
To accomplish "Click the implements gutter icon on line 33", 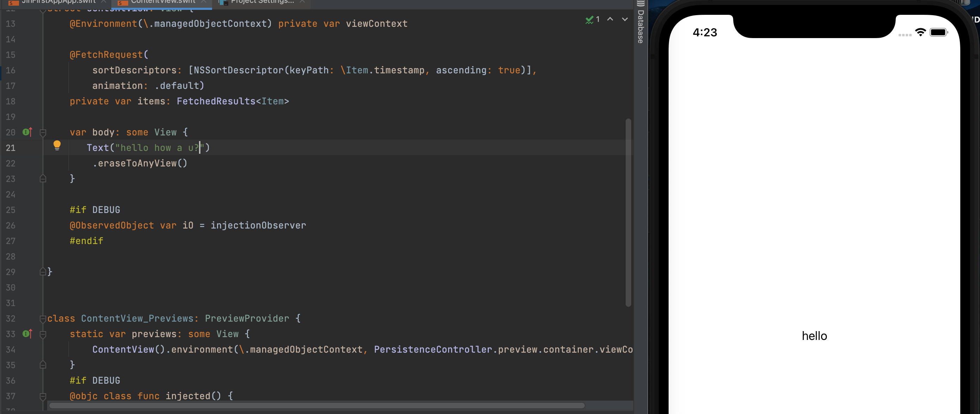I will pos(27,334).
